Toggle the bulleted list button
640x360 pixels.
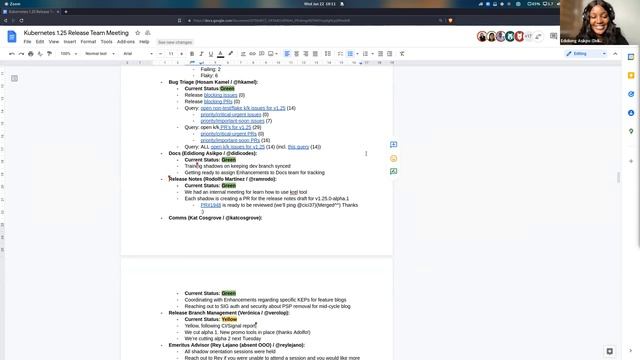click(x=350, y=54)
